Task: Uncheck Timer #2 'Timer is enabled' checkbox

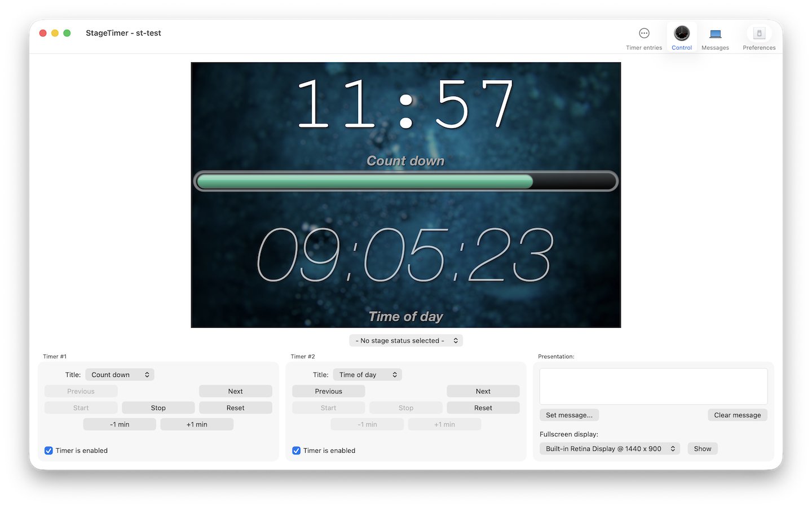Action: click(296, 450)
